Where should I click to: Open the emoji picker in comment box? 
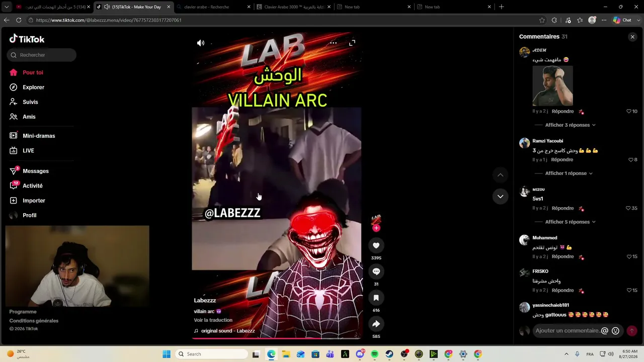[x=615, y=331]
